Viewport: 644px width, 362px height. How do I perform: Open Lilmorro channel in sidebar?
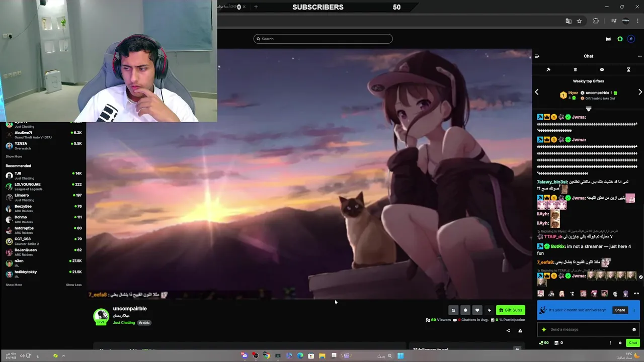tap(43, 198)
